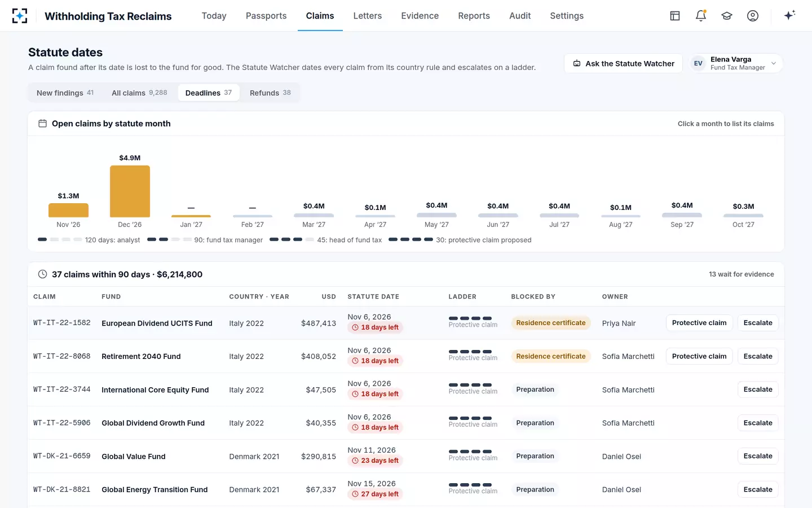Click the calendar icon beside Open claims
812x508 pixels.
tap(42, 124)
